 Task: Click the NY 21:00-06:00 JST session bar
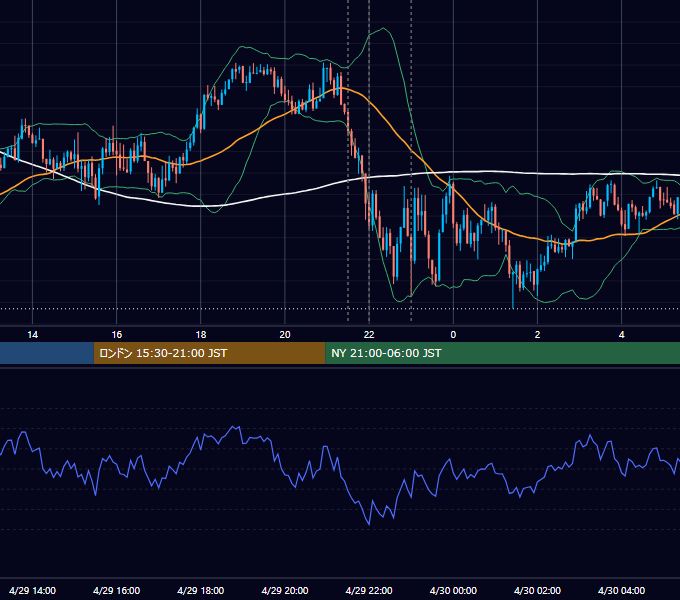pos(503,353)
